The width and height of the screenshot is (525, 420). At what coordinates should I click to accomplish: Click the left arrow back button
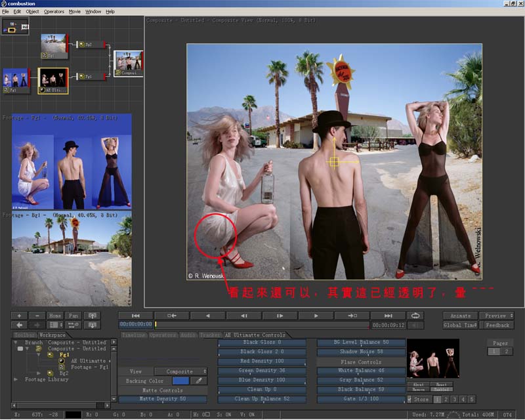(x=19, y=325)
